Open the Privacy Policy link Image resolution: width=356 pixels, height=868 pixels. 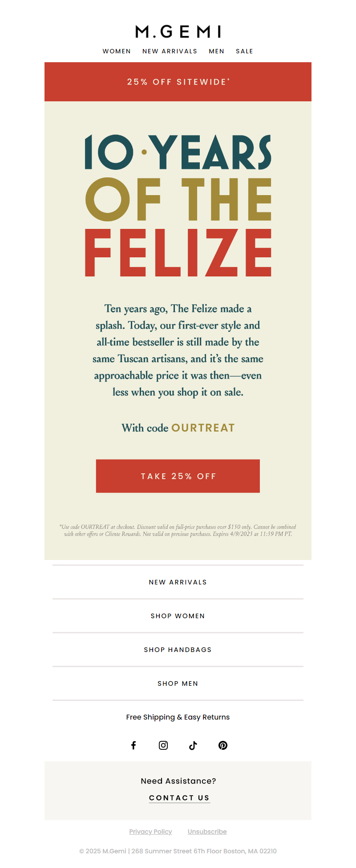click(x=150, y=832)
